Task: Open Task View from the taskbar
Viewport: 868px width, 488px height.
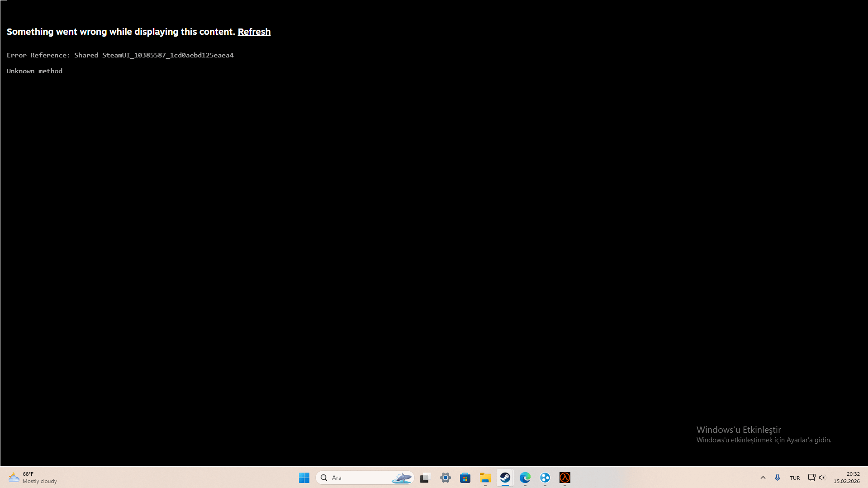Action: click(x=425, y=478)
